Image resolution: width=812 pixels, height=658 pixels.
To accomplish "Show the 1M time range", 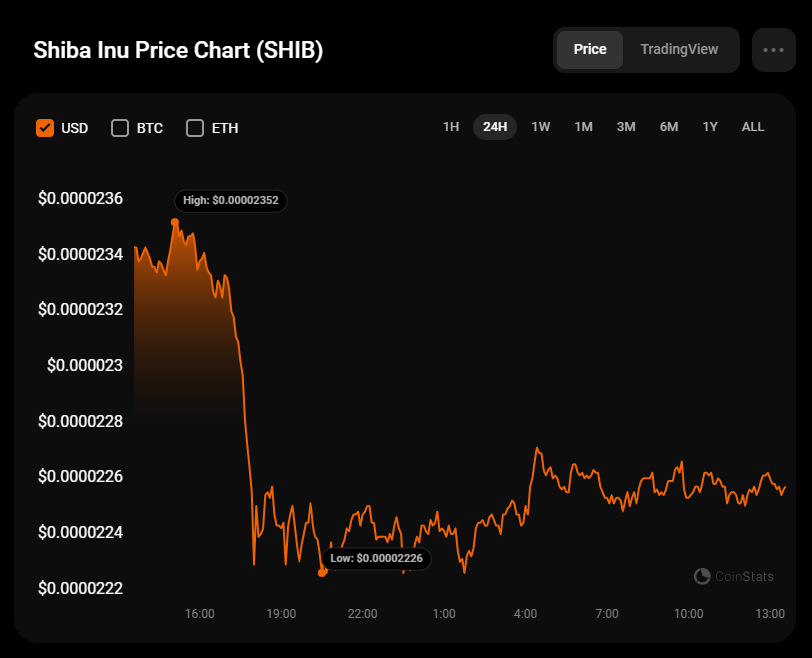I will tap(583, 127).
